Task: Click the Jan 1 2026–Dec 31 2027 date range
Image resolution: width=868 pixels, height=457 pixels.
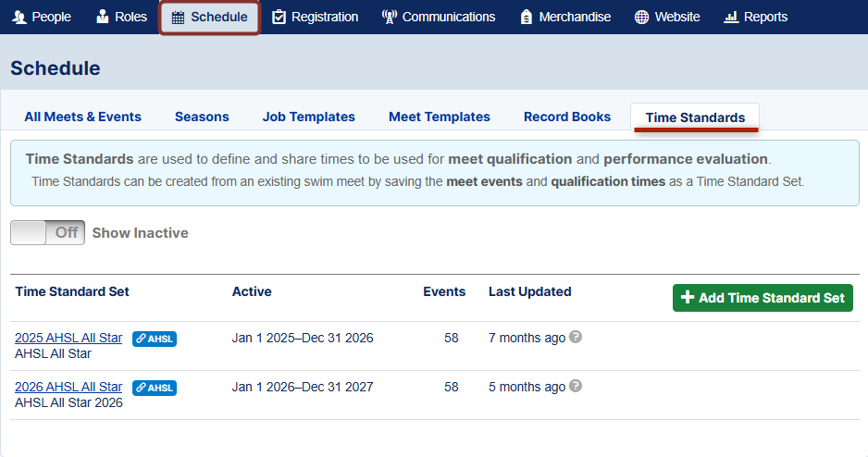Action: [303, 387]
